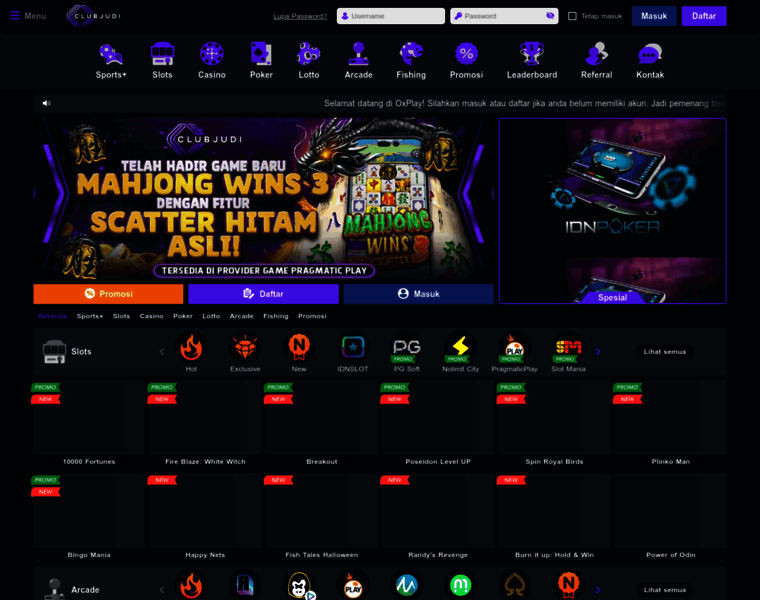Switch to the Casino tab below banner

tap(151, 316)
